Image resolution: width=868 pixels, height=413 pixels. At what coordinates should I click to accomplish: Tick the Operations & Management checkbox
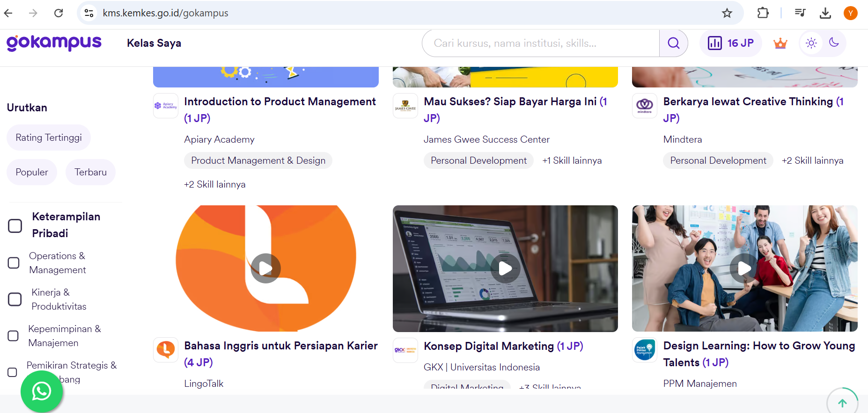[x=14, y=263]
